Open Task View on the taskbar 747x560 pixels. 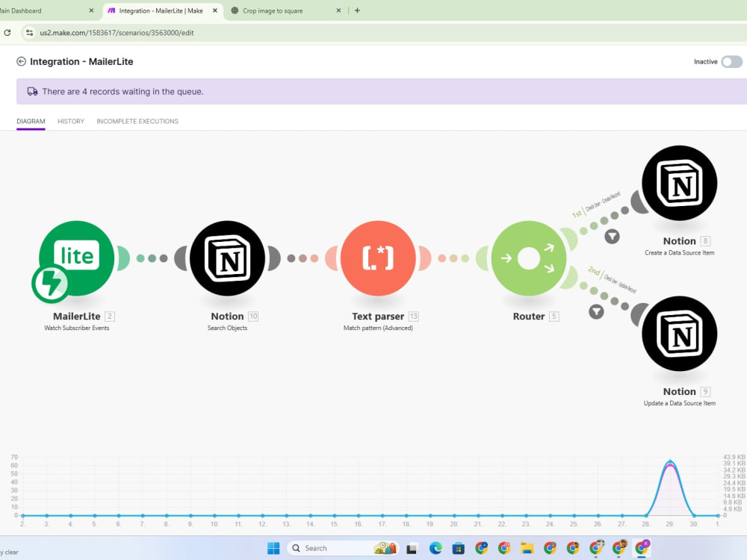(412, 549)
